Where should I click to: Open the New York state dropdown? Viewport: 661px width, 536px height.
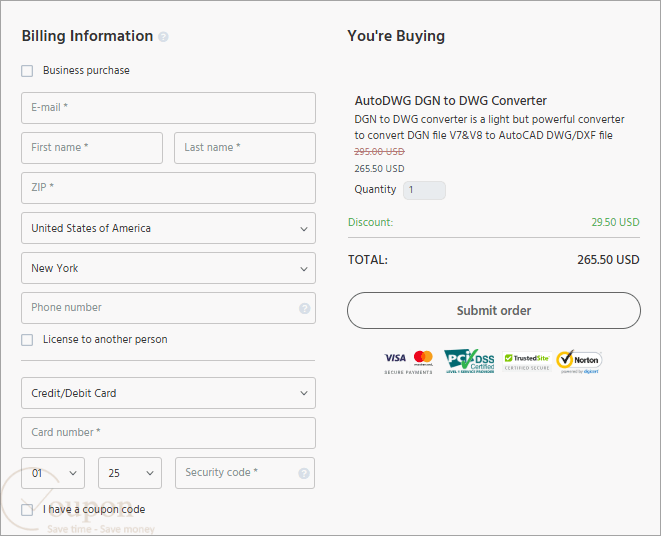click(168, 268)
